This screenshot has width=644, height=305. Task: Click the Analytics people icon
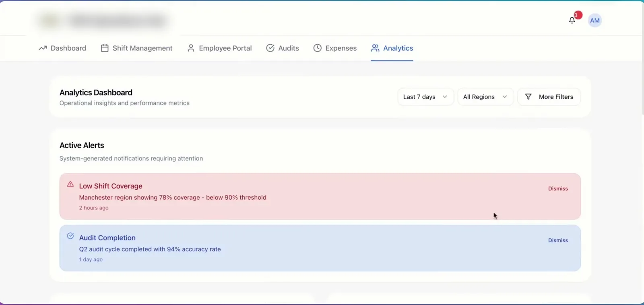tap(375, 48)
